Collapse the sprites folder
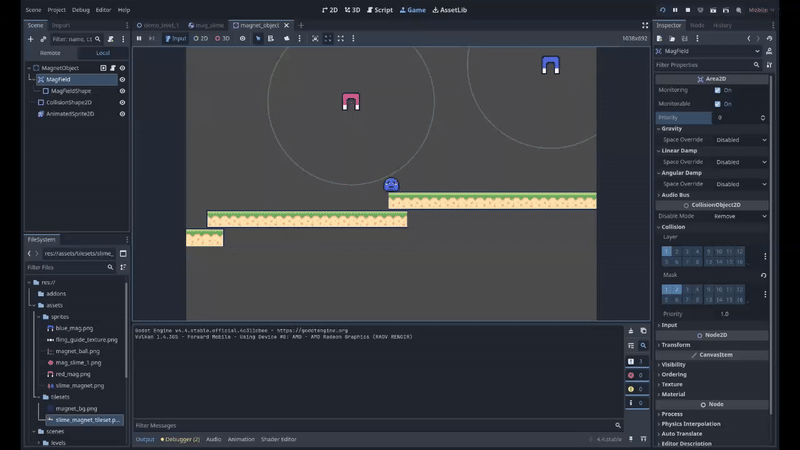 pyautogui.click(x=39, y=317)
